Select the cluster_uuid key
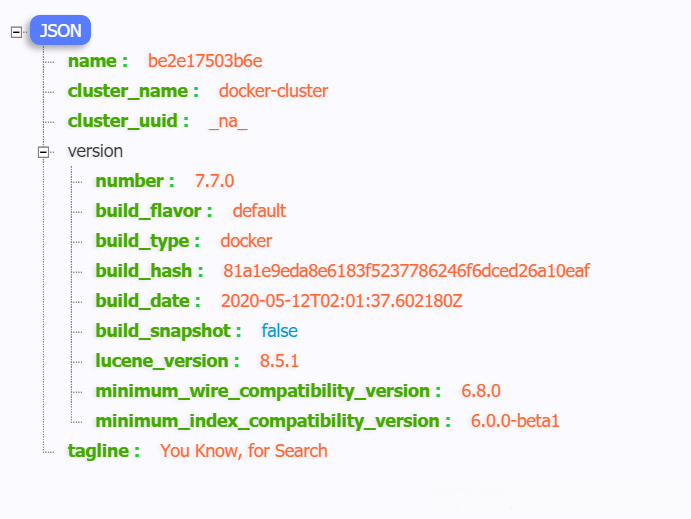Screen dimensions: 691x519 125,121
